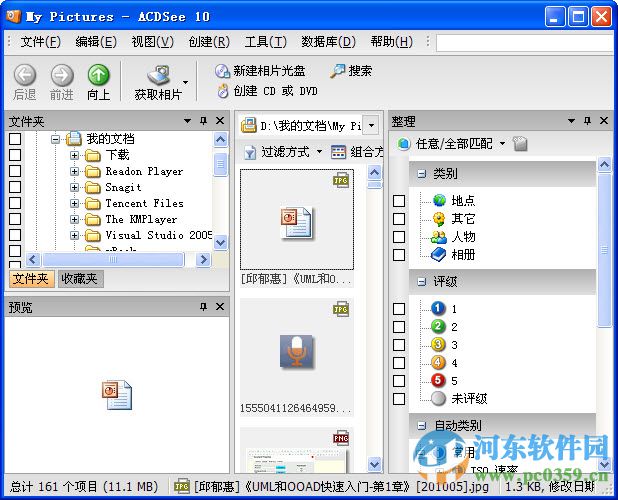Select the 人物 people category icon
The height and width of the screenshot is (500, 618).
tap(439, 237)
